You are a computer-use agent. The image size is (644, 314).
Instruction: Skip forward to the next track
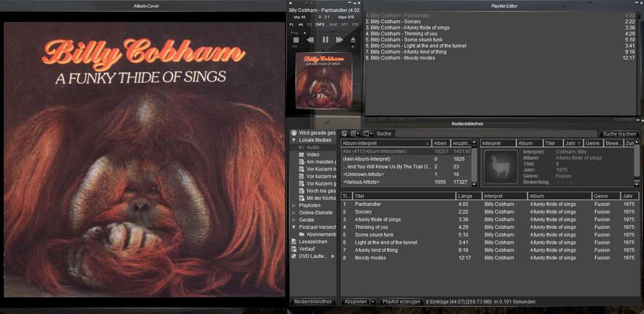tap(339, 40)
